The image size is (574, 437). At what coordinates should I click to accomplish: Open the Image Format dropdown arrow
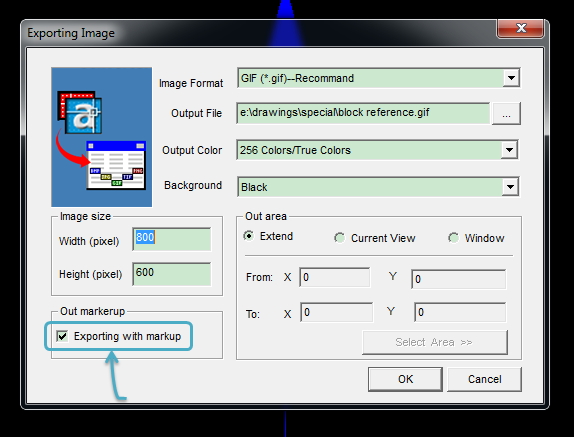(511, 78)
